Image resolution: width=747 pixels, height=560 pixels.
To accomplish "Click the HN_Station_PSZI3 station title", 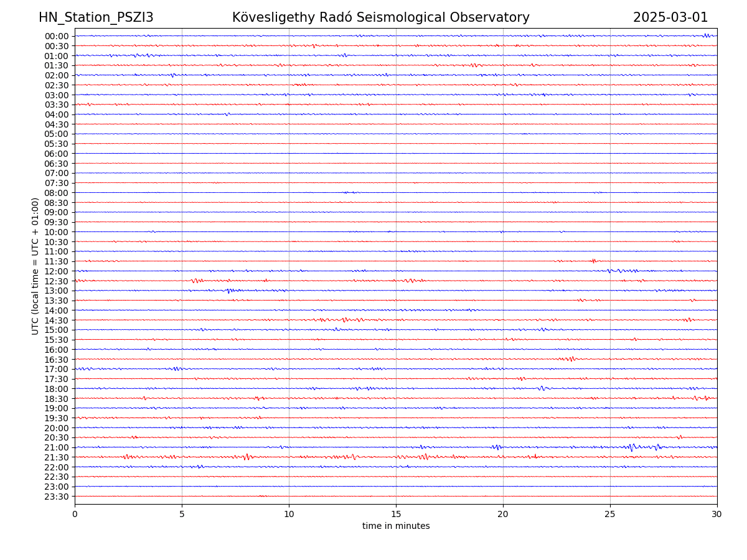I will coord(96,17).
